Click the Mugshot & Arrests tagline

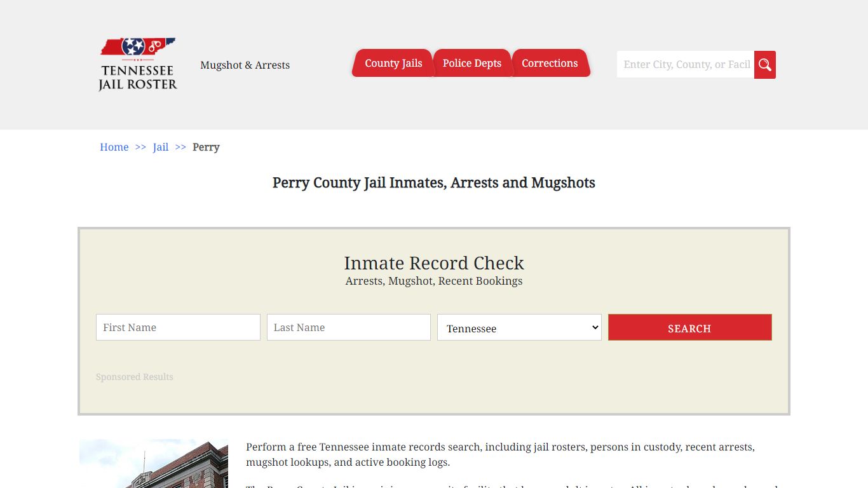[x=245, y=65]
